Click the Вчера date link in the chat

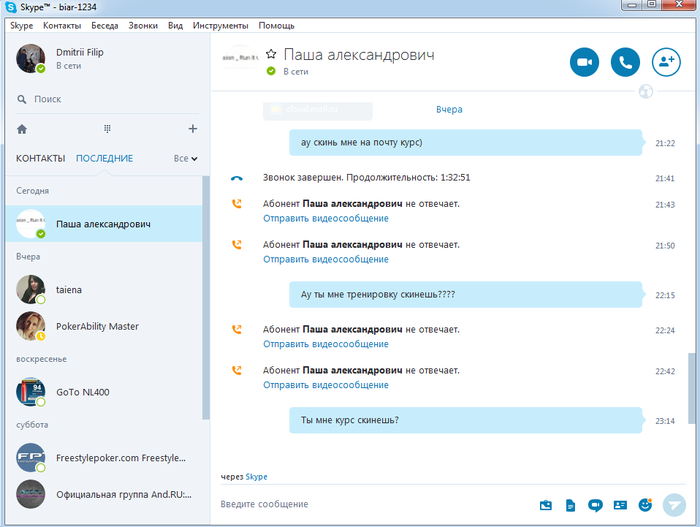[449, 109]
